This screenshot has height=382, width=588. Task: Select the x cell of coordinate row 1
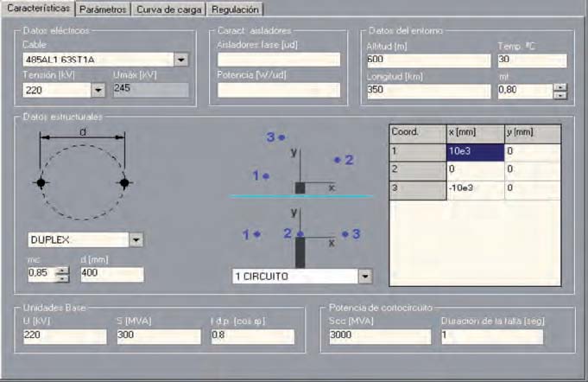pos(475,151)
